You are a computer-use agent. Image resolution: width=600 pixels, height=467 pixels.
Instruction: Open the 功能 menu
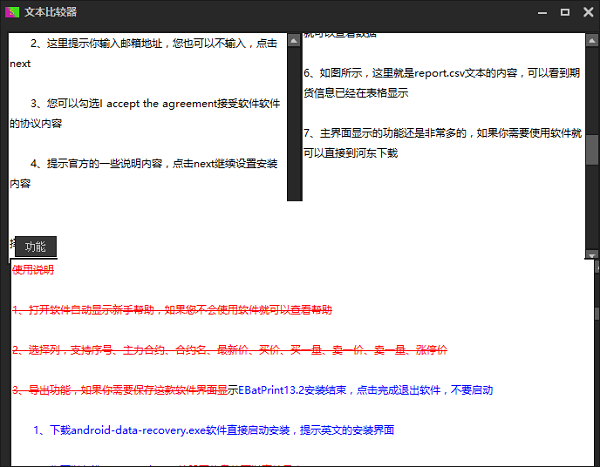coord(35,247)
